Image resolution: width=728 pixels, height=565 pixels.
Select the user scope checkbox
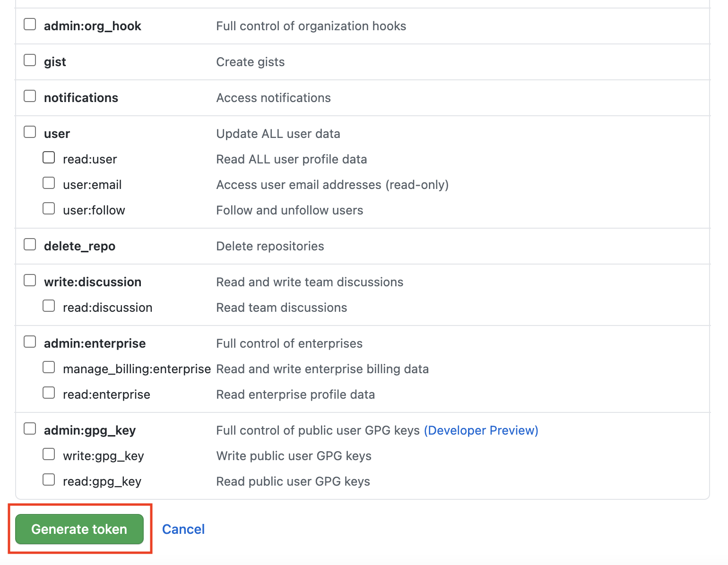click(30, 132)
